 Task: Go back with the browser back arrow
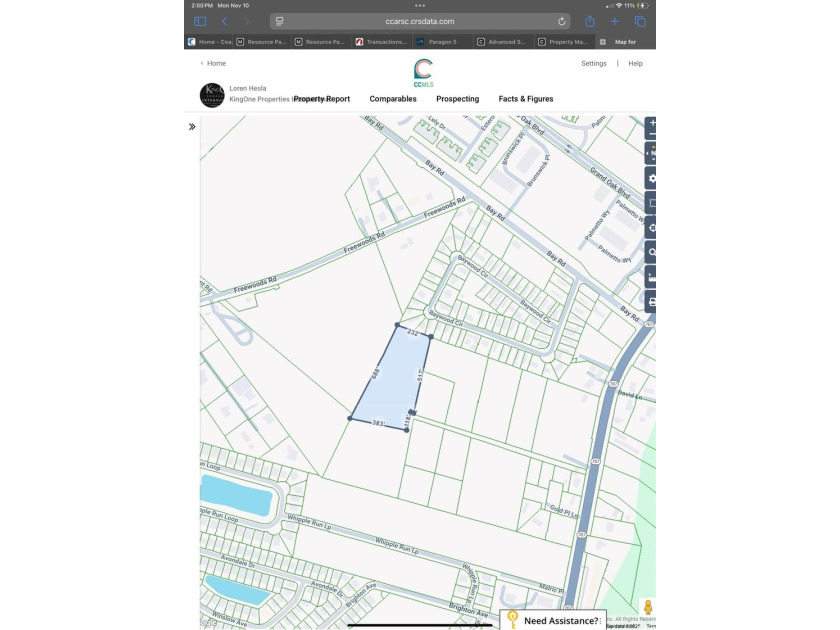224,21
